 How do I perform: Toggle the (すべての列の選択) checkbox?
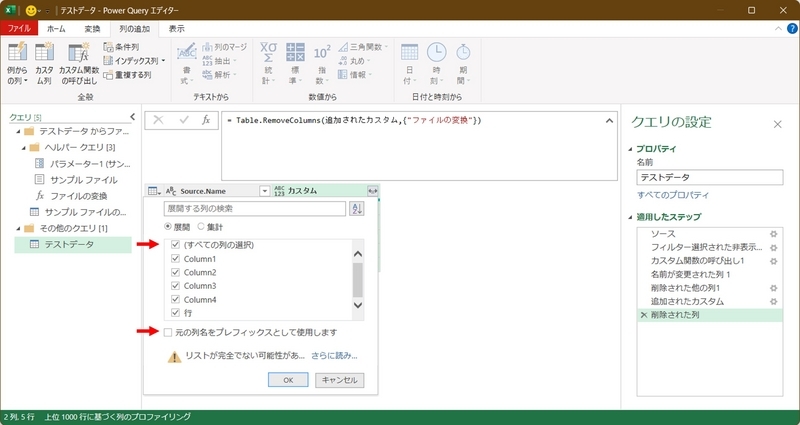(176, 245)
